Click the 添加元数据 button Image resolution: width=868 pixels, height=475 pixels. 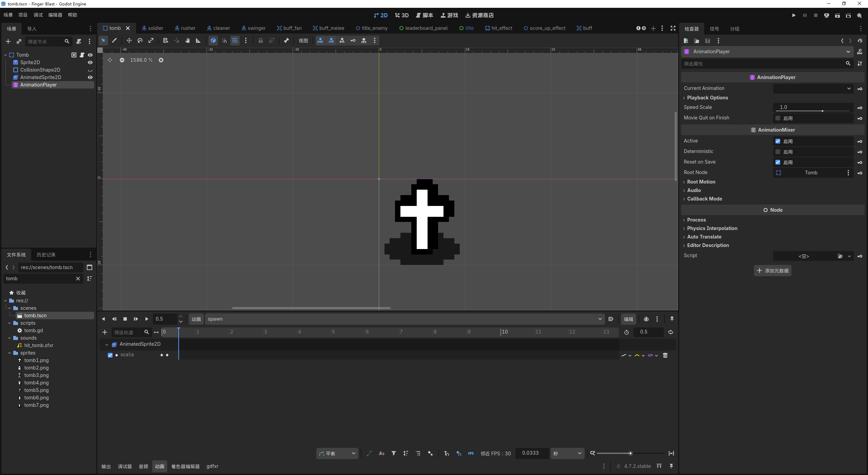click(x=772, y=271)
